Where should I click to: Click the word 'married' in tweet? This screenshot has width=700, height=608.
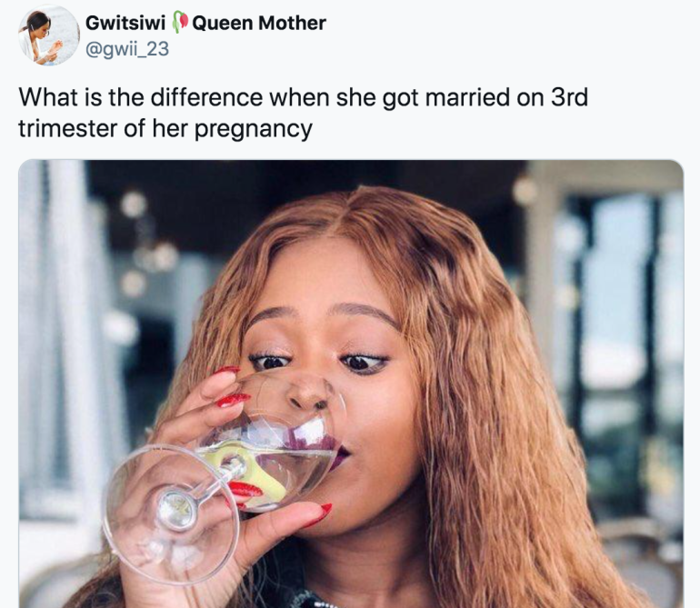tap(467, 97)
